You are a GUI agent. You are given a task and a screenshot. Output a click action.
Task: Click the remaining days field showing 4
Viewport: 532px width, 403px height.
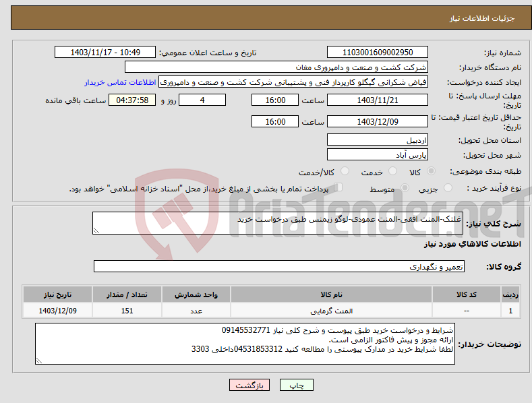pyautogui.click(x=202, y=100)
